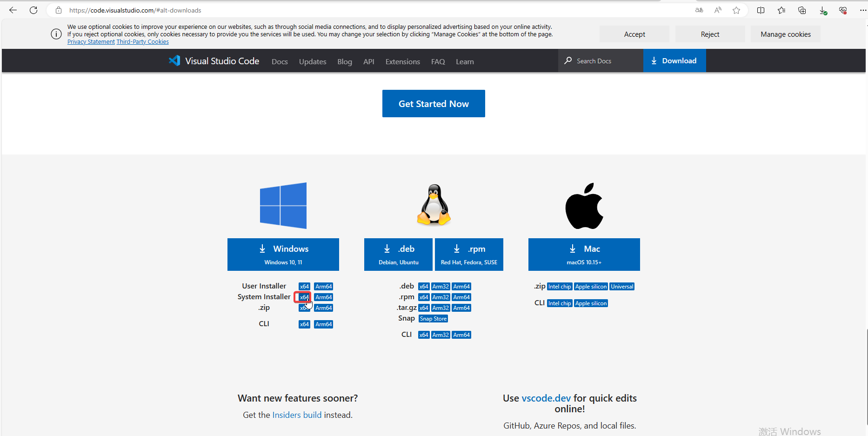868x436 pixels.
Task: Click the blue Download button in navbar
Action: click(674, 60)
